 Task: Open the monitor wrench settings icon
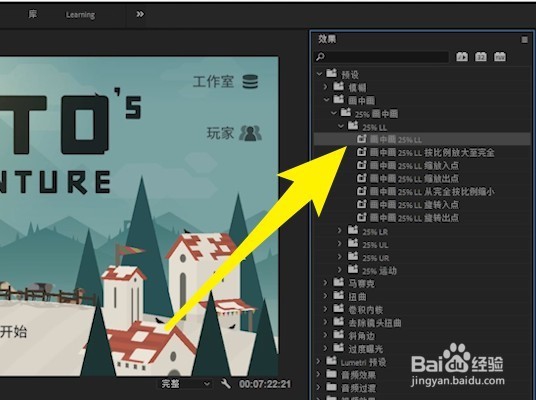(x=225, y=384)
